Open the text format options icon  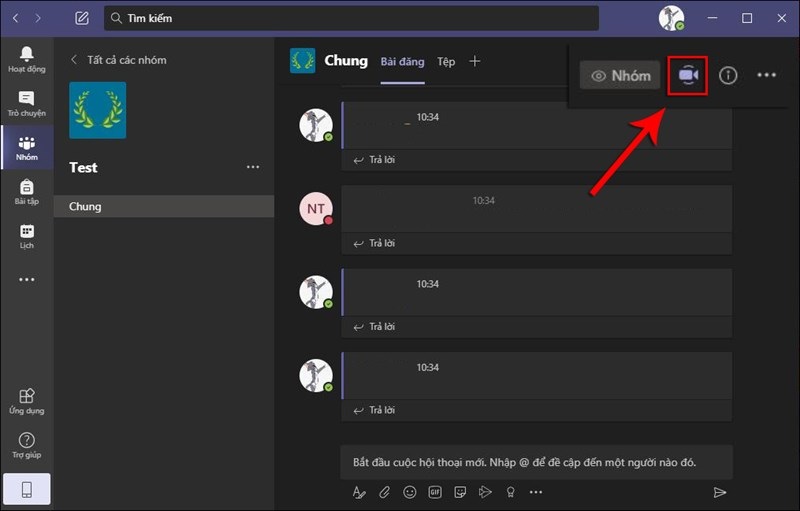(x=360, y=492)
